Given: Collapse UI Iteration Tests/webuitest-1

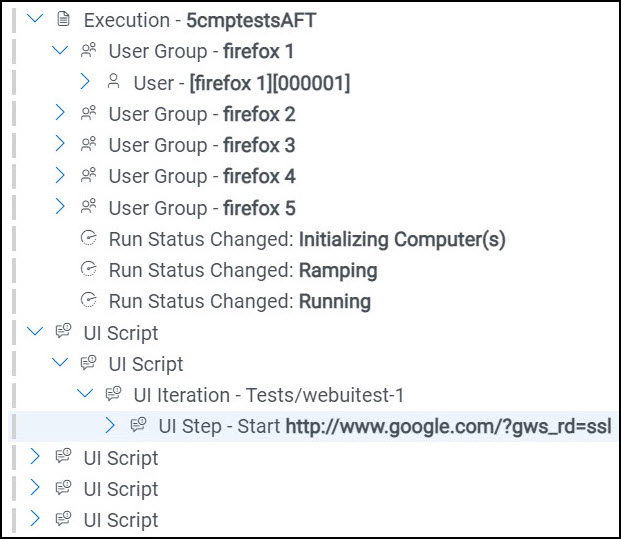Looking at the screenshot, I should (86, 395).
